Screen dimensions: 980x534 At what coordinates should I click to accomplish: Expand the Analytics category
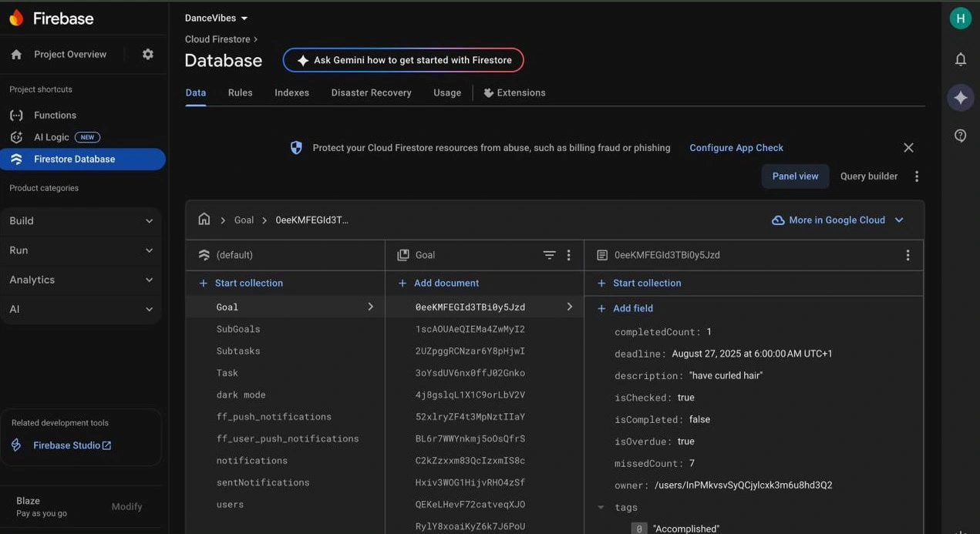tap(81, 280)
